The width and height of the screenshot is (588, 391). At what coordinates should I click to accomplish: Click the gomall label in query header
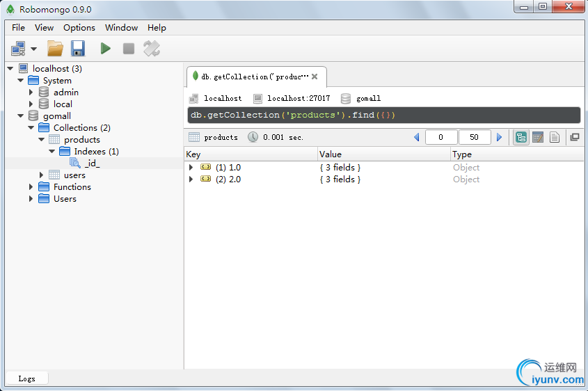369,99
